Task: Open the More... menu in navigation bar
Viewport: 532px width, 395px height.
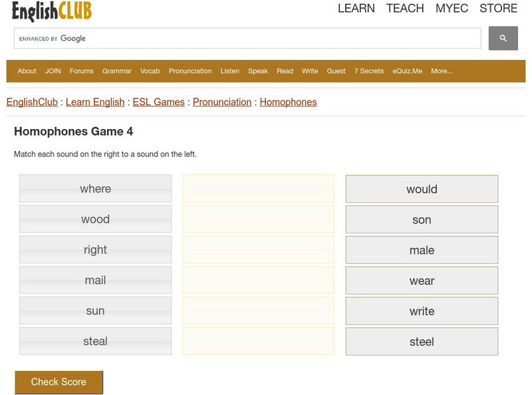Action: coord(442,71)
